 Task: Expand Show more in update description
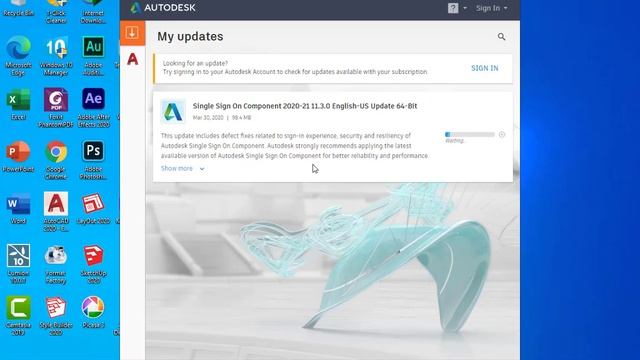[182, 168]
